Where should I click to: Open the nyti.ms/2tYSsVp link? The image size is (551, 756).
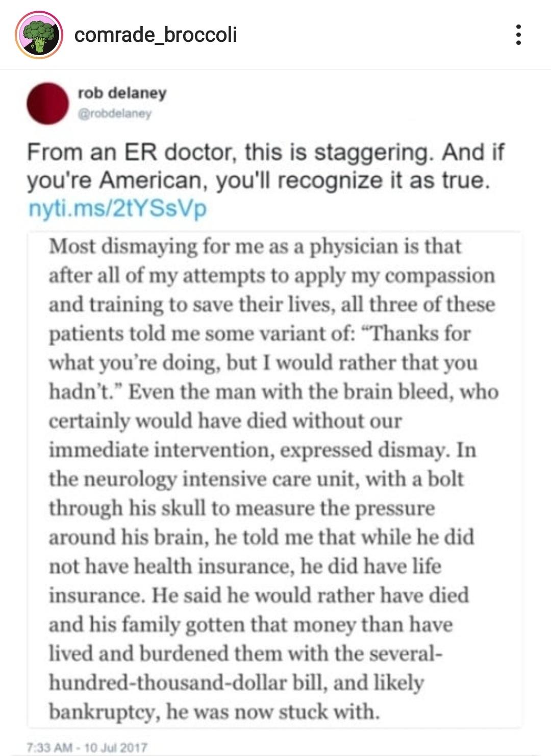pyautogui.click(x=117, y=208)
